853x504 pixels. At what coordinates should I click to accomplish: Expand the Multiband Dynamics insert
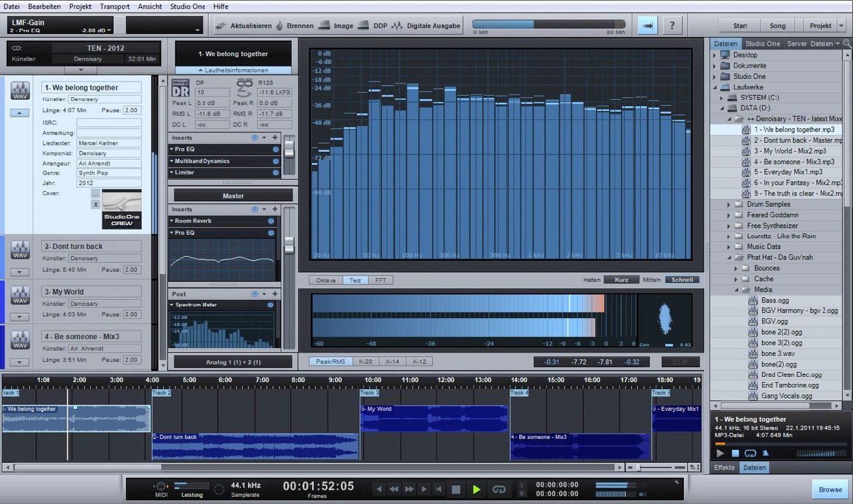click(172, 161)
